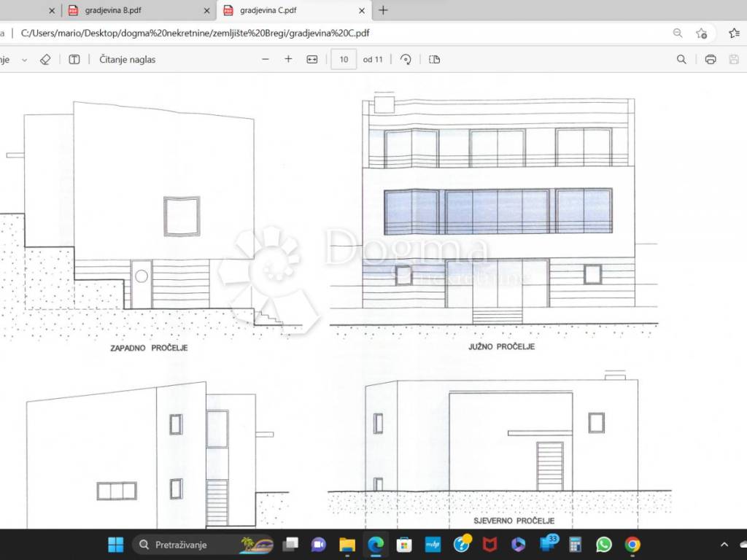Toggle the page view layout icon
Viewport: 747px width, 560px height.
coord(435,60)
